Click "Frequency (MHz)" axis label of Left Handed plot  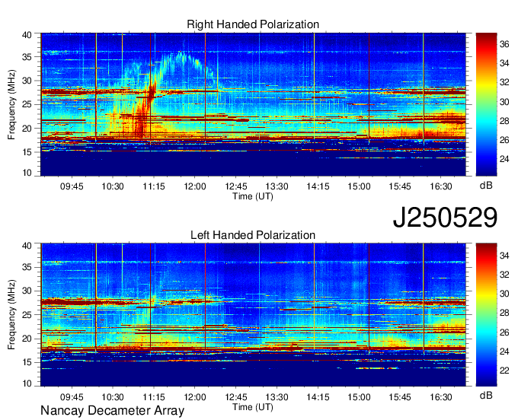coord(11,315)
